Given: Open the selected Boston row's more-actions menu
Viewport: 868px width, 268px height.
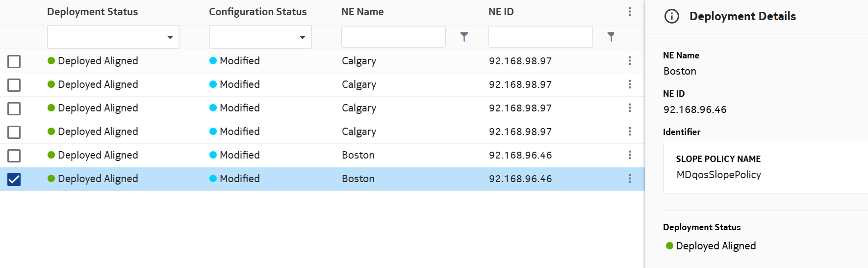Looking at the screenshot, I should coord(630,179).
